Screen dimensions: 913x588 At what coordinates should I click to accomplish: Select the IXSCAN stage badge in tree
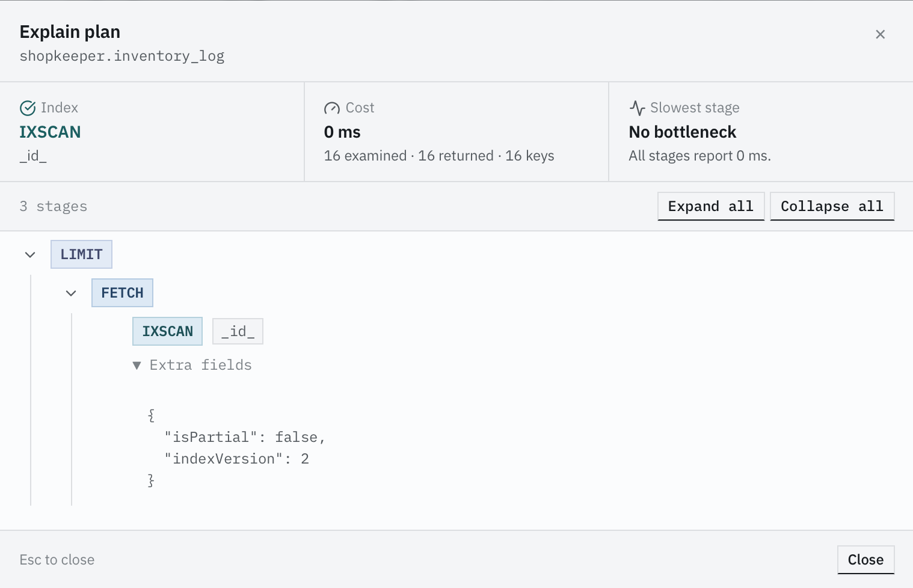click(167, 331)
